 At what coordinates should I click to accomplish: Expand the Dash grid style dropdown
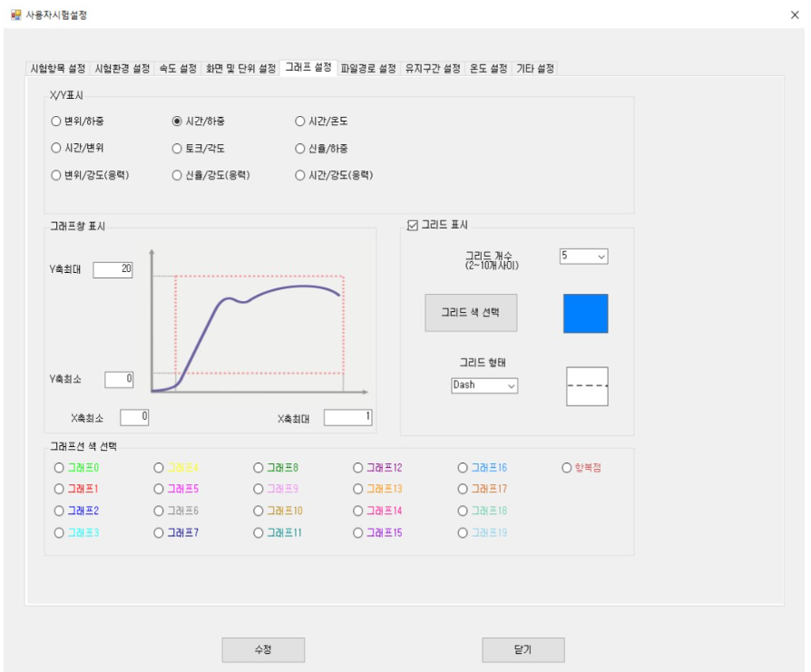(x=484, y=385)
